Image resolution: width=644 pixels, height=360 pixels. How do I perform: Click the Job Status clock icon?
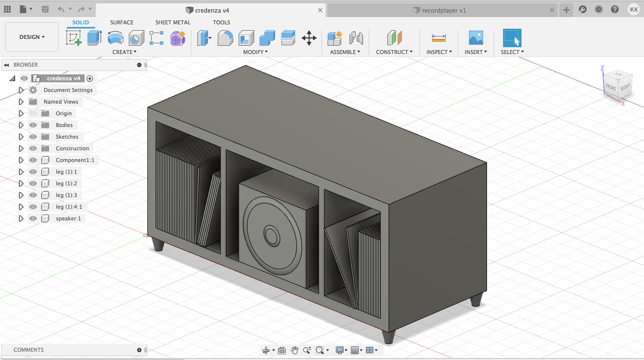click(599, 9)
